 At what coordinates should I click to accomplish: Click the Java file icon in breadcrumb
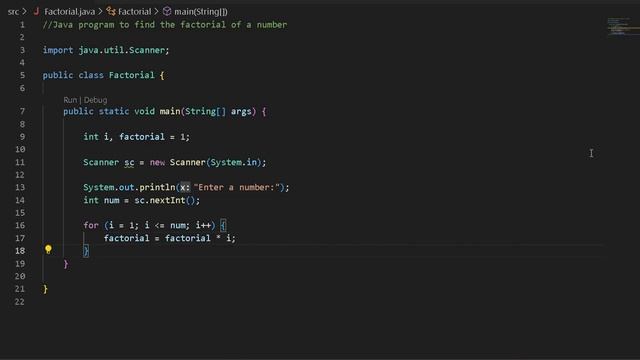[36, 11]
